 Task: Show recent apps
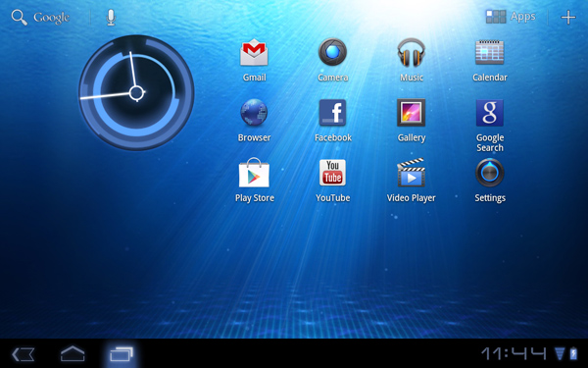(122, 354)
